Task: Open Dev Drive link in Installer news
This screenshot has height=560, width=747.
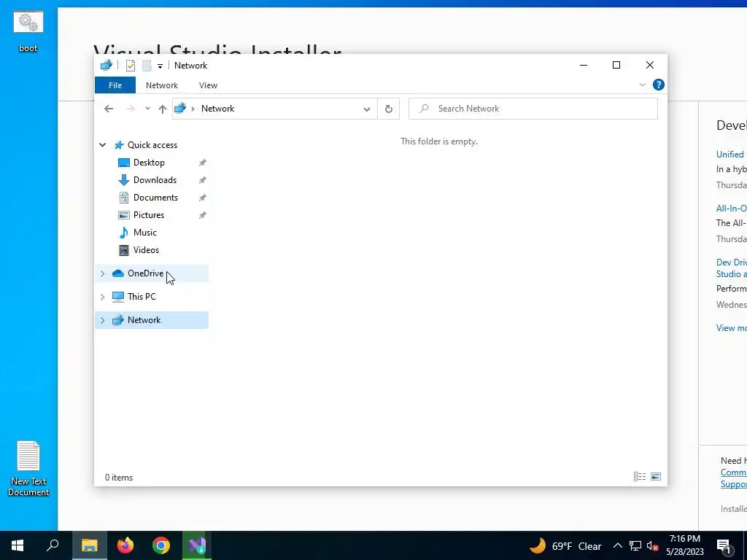Action: (x=731, y=268)
